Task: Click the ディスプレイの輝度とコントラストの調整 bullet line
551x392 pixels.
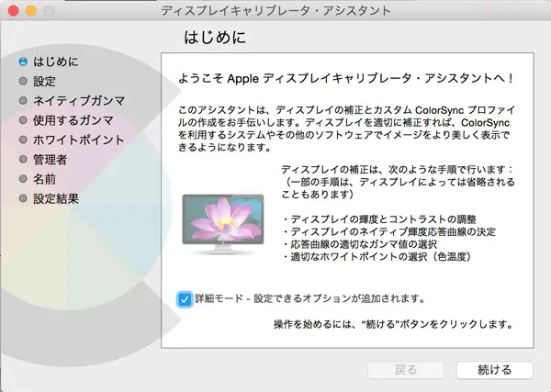Action: pos(378,219)
